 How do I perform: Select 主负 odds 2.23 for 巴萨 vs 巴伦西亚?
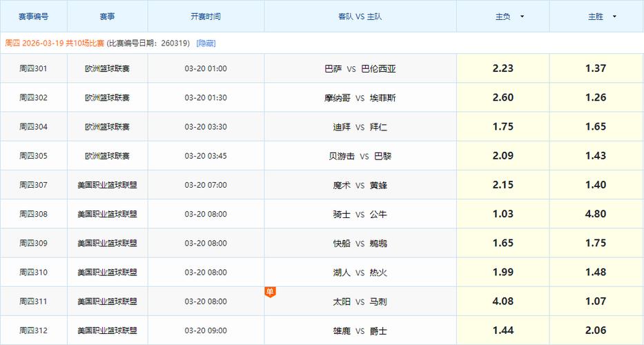coord(503,68)
